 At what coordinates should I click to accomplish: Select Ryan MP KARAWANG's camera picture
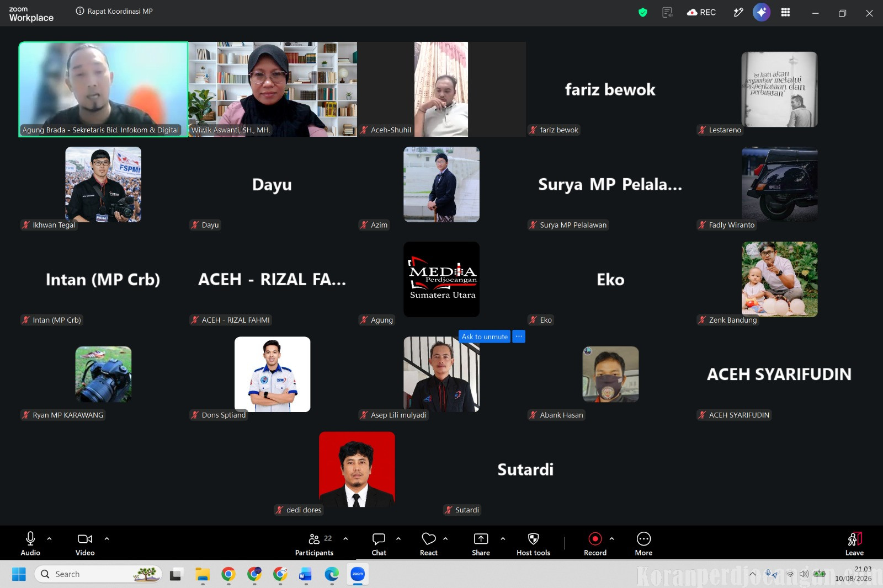tap(103, 374)
